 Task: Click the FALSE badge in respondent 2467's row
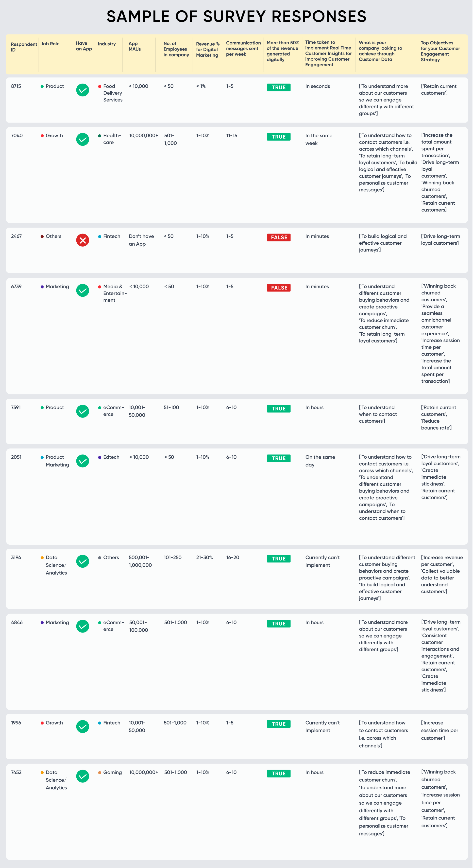pyautogui.click(x=279, y=237)
